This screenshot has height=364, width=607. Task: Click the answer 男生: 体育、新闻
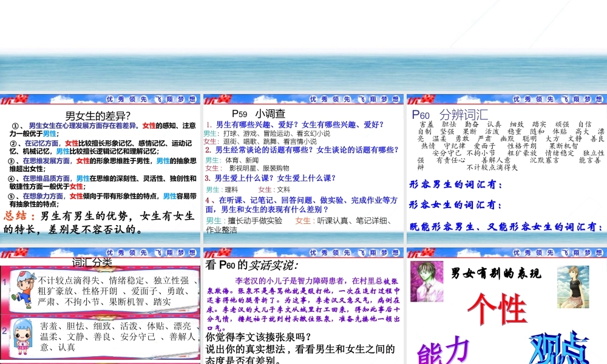coord(232,160)
